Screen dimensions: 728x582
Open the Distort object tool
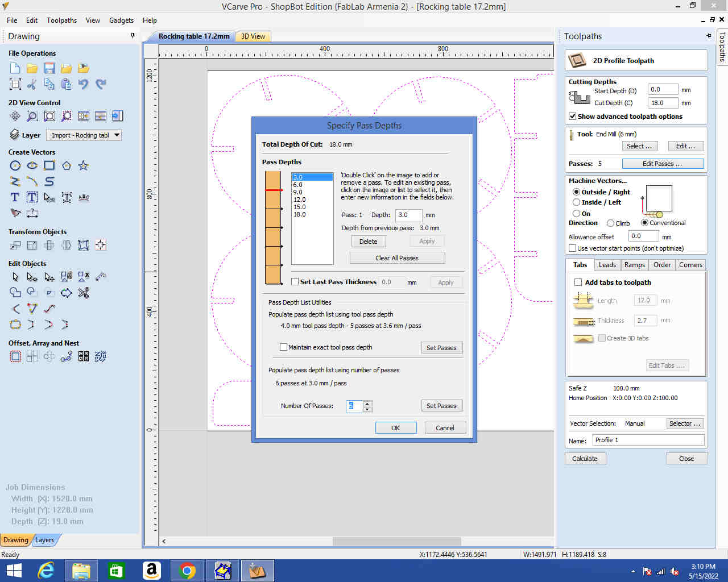pyautogui.click(x=84, y=245)
